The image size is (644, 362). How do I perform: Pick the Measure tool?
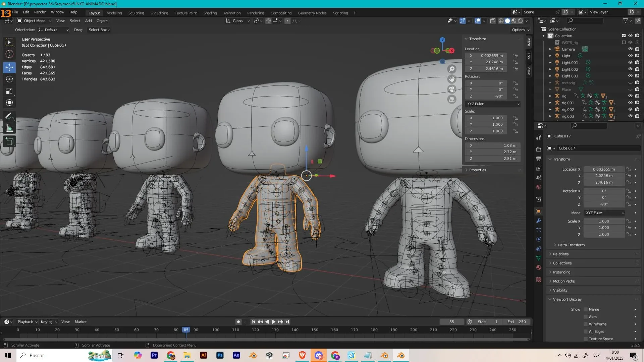click(x=9, y=128)
